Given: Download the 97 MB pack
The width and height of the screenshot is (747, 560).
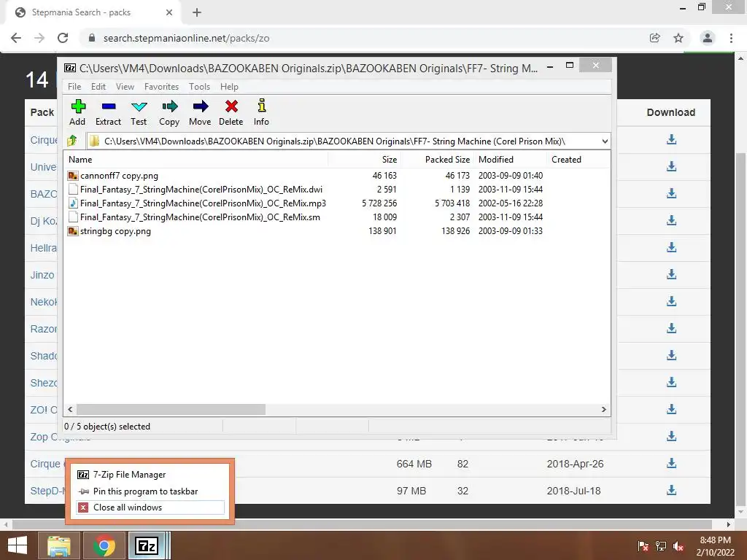Looking at the screenshot, I should point(671,490).
